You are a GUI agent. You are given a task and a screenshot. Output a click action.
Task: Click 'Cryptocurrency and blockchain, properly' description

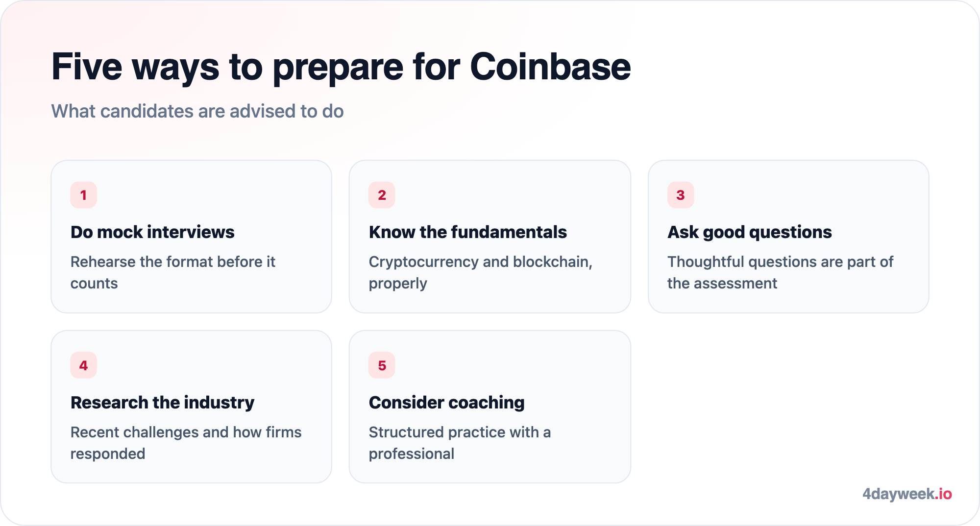481,272
